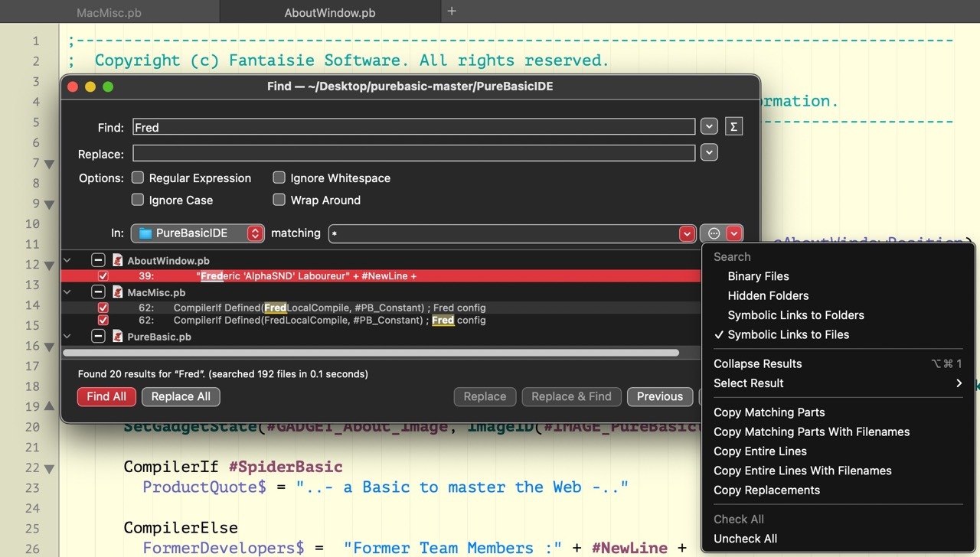This screenshot has height=557, width=980.
Task: Enable the Ignore Whitespace option
Action: (x=279, y=178)
